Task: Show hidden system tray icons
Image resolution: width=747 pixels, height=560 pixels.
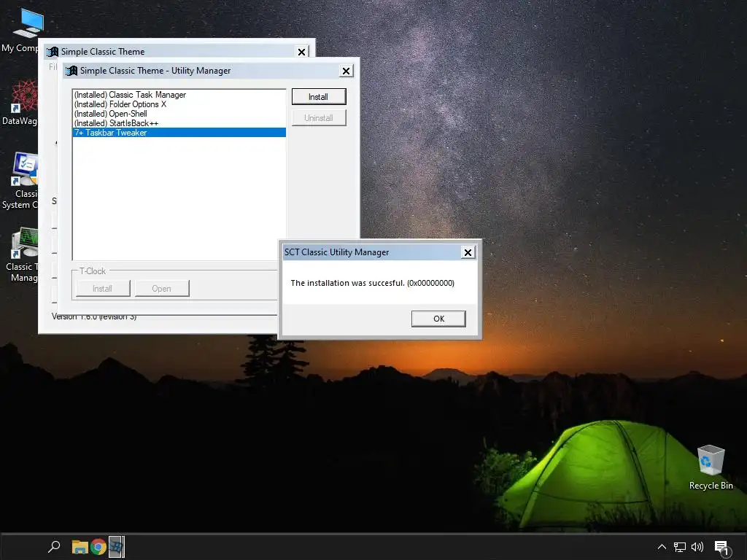Action: click(662, 547)
